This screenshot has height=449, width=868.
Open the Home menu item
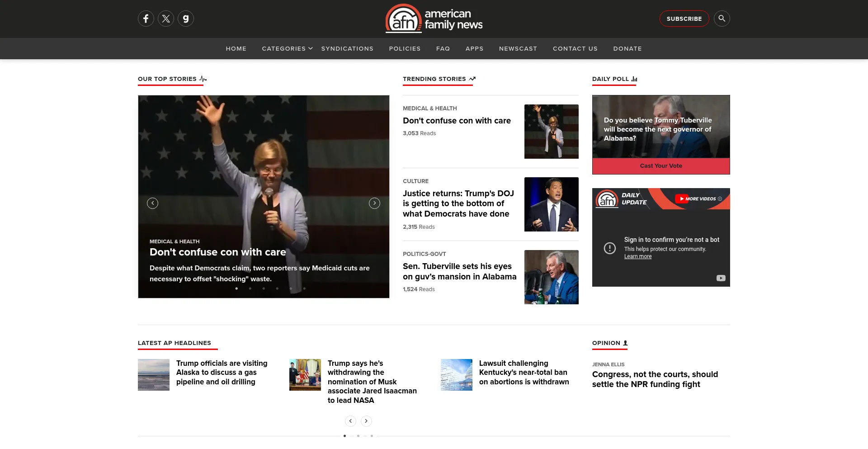[x=236, y=48]
